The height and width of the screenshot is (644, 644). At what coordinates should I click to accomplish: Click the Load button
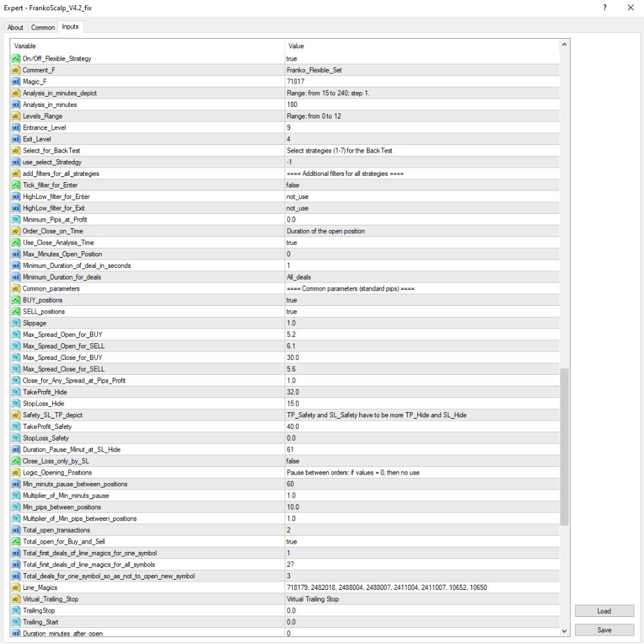point(604,611)
